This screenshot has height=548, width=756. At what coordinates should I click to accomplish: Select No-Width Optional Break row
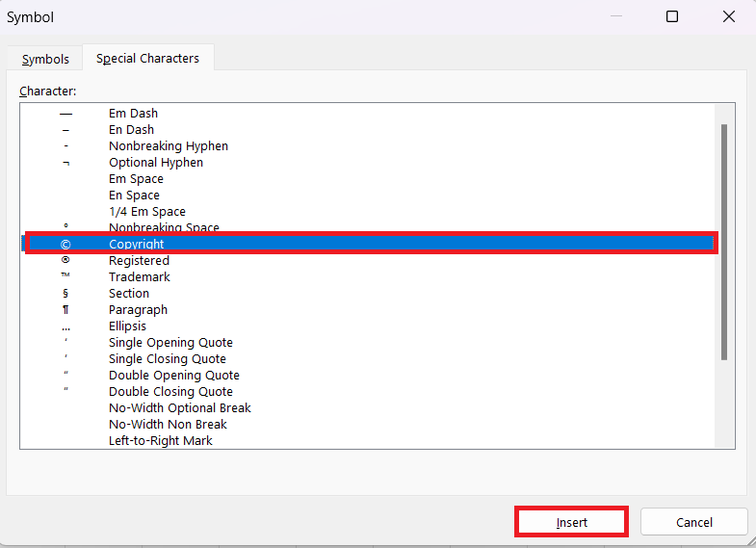pos(368,408)
